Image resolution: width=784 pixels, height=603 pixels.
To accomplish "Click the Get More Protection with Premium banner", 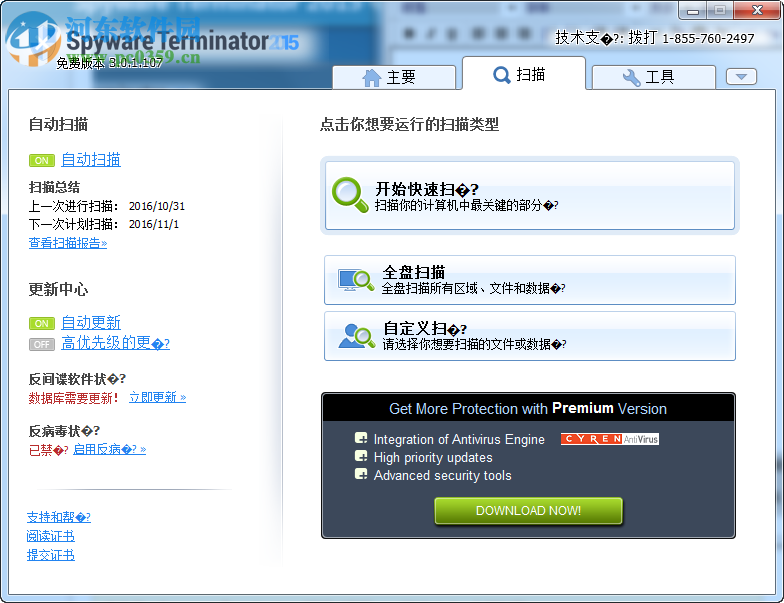I will point(528,408).
